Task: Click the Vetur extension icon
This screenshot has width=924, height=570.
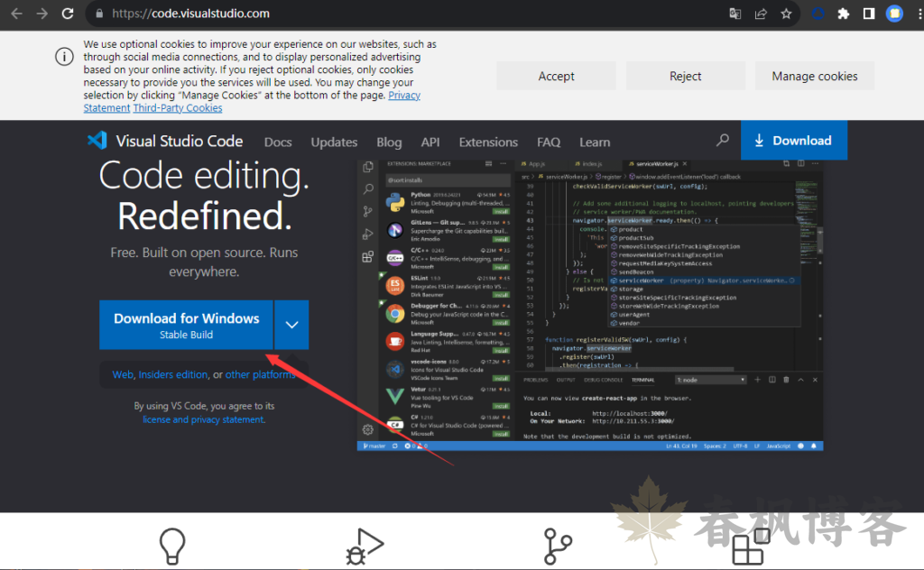Action: pyautogui.click(x=395, y=396)
